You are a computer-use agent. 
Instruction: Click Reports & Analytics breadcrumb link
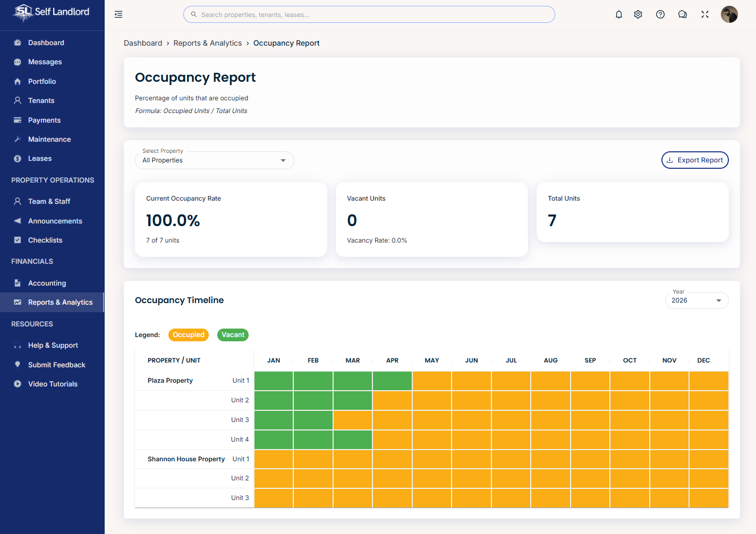(207, 43)
